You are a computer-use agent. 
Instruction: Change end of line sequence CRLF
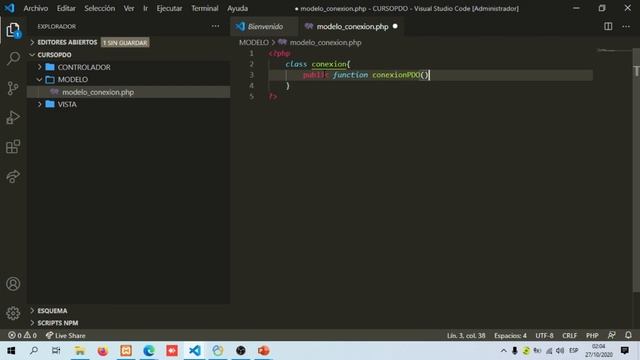[569, 336]
